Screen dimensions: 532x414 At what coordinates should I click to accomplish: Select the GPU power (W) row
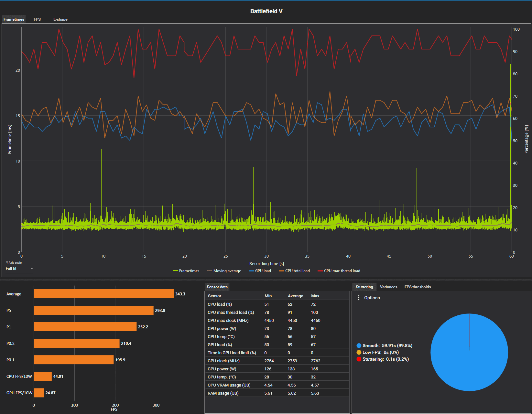tap(277, 369)
